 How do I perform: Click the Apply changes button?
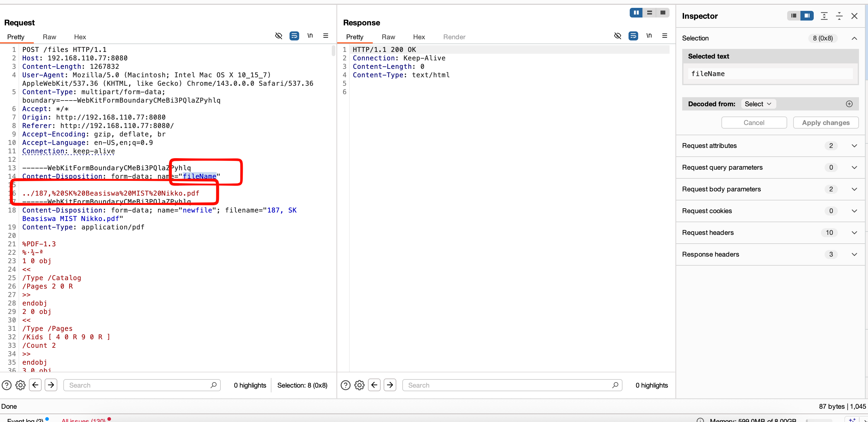coord(825,123)
